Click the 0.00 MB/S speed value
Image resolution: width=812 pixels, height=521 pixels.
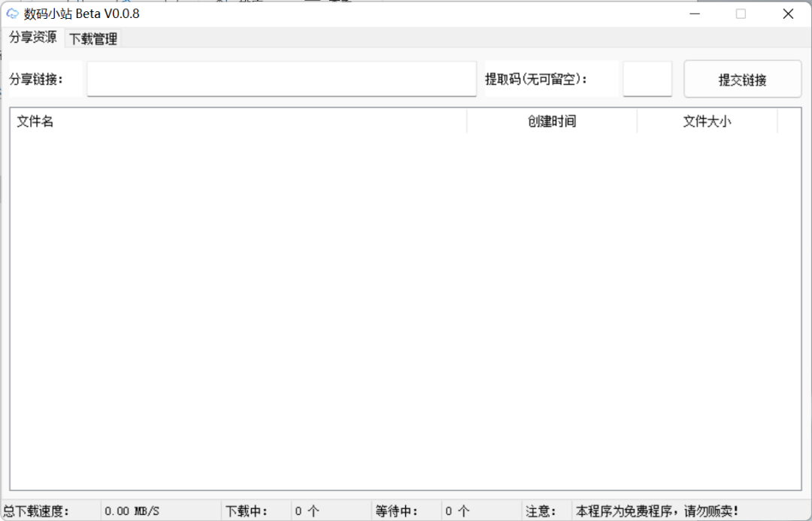(x=132, y=511)
